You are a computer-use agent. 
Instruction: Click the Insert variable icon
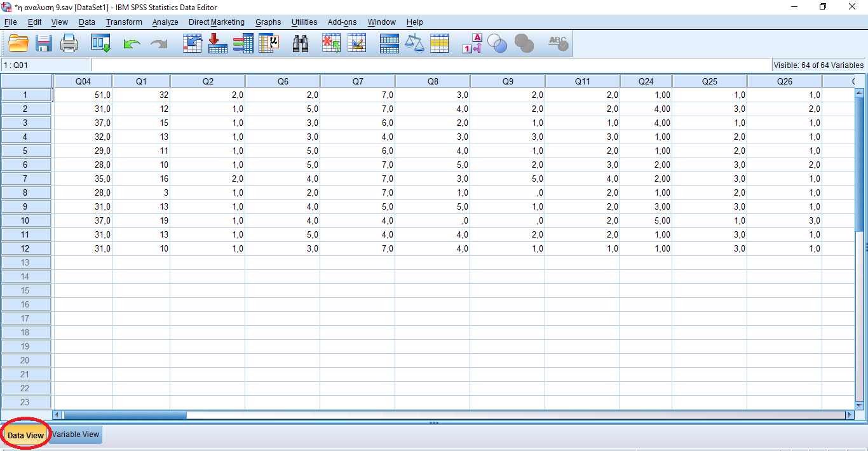tap(356, 43)
